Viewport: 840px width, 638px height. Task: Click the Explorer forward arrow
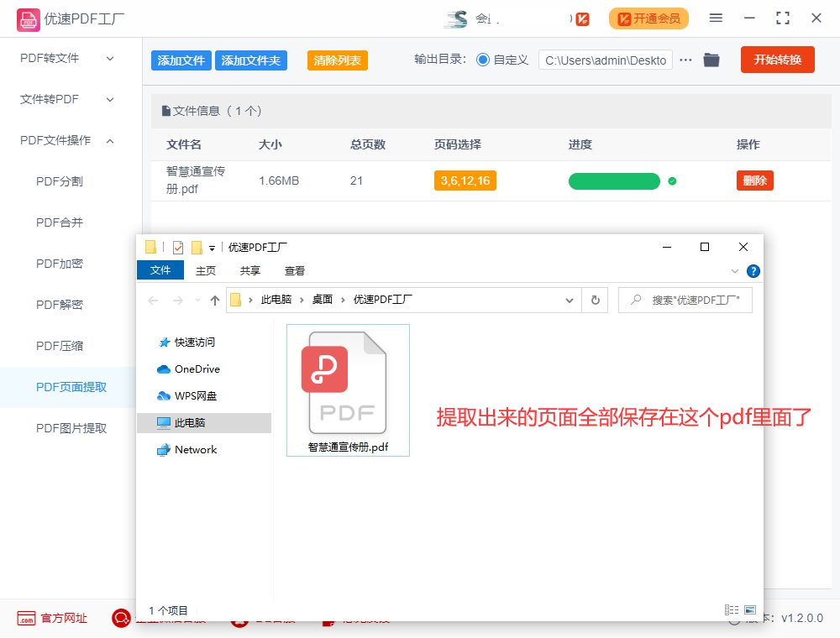[x=178, y=301]
